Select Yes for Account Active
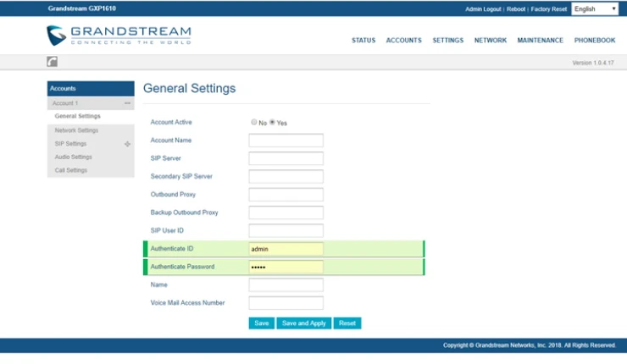The height and width of the screenshot is (364, 627). point(272,122)
